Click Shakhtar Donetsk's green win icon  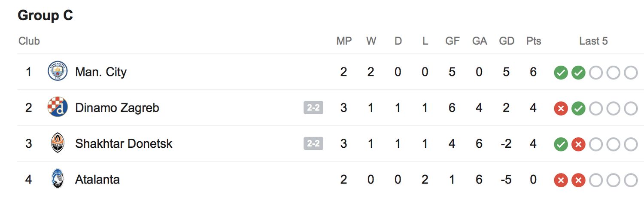click(560, 145)
